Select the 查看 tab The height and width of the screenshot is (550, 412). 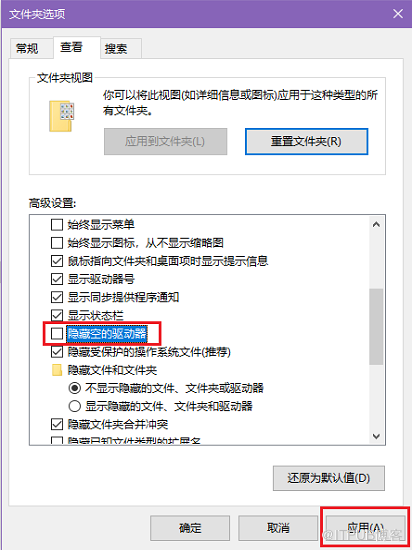pos(72,47)
